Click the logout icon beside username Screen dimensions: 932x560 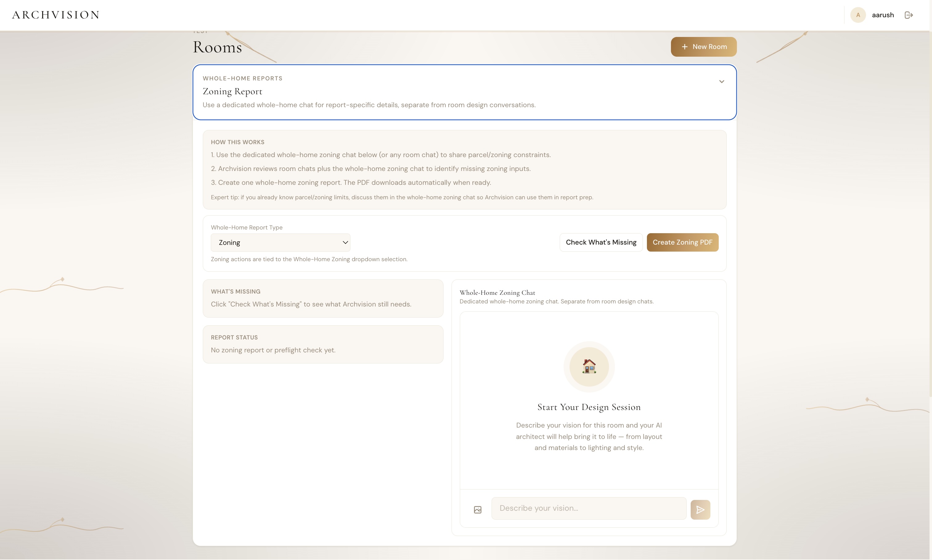coord(909,15)
